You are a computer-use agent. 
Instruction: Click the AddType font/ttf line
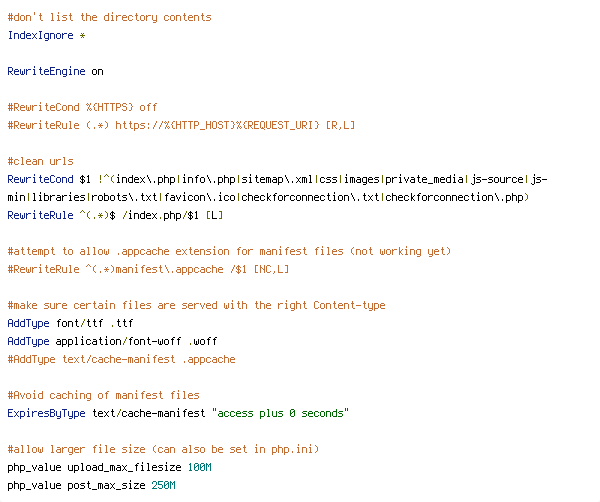pos(70,323)
